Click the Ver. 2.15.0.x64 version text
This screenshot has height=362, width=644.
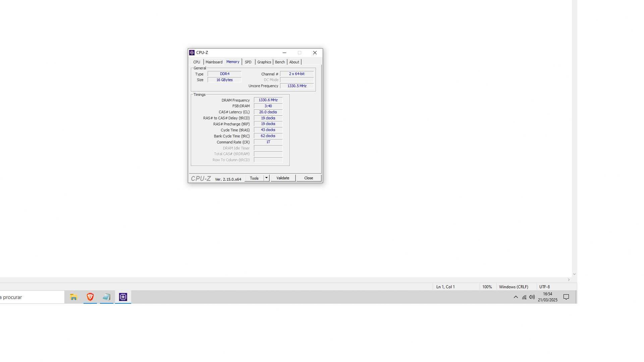228,179
